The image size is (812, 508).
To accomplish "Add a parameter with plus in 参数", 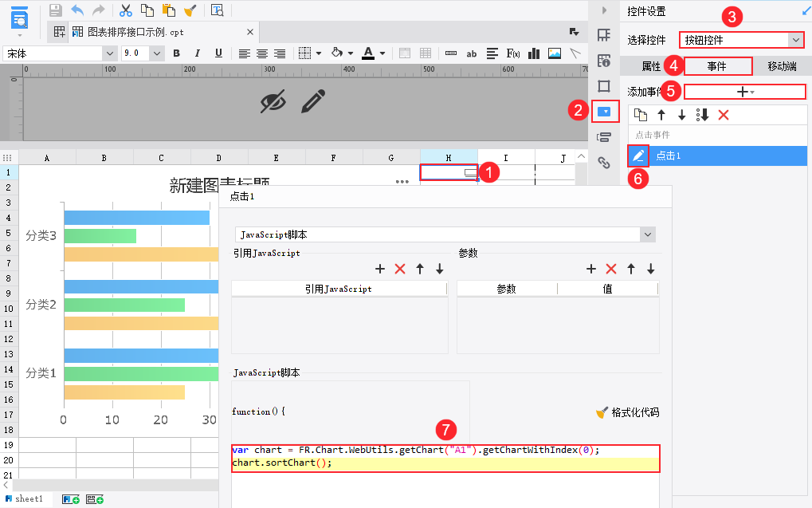I will 591,269.
